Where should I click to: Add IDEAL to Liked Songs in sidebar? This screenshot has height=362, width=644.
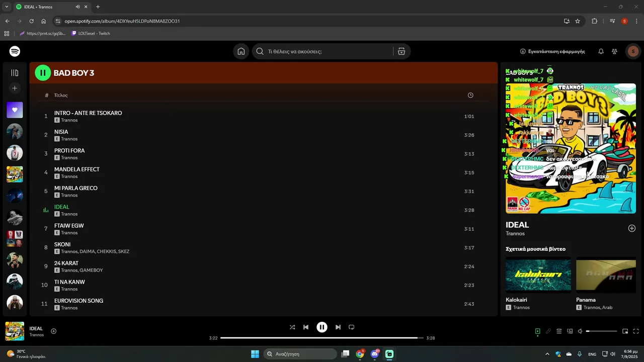coord(632,228)
